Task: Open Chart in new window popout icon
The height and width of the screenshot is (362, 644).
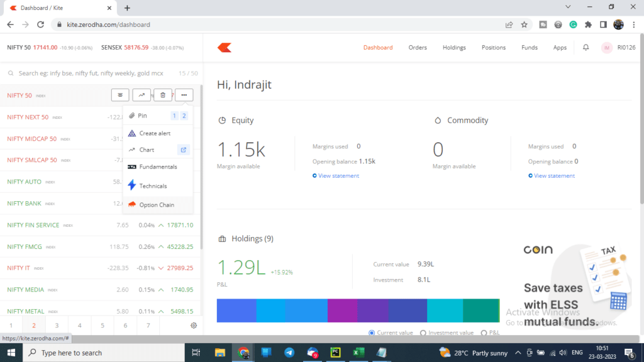Action: (184, 150)
